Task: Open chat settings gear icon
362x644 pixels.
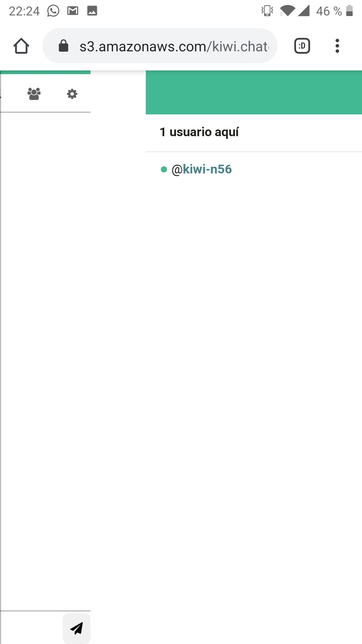Action: (72, 94)
